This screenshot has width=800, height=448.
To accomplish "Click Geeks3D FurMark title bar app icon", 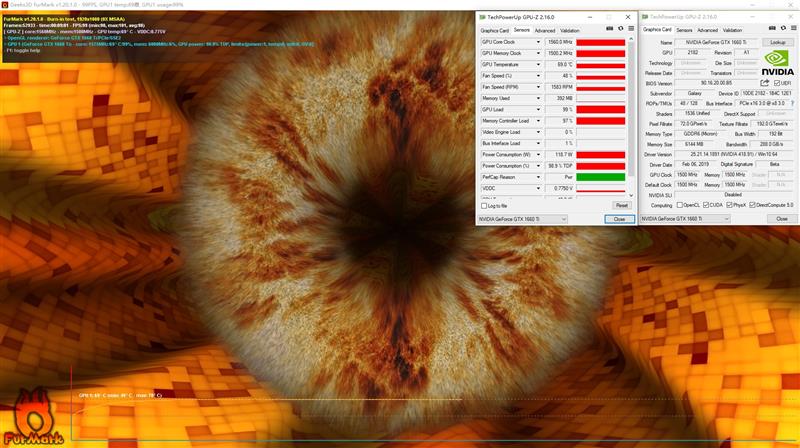I will 4,5.
